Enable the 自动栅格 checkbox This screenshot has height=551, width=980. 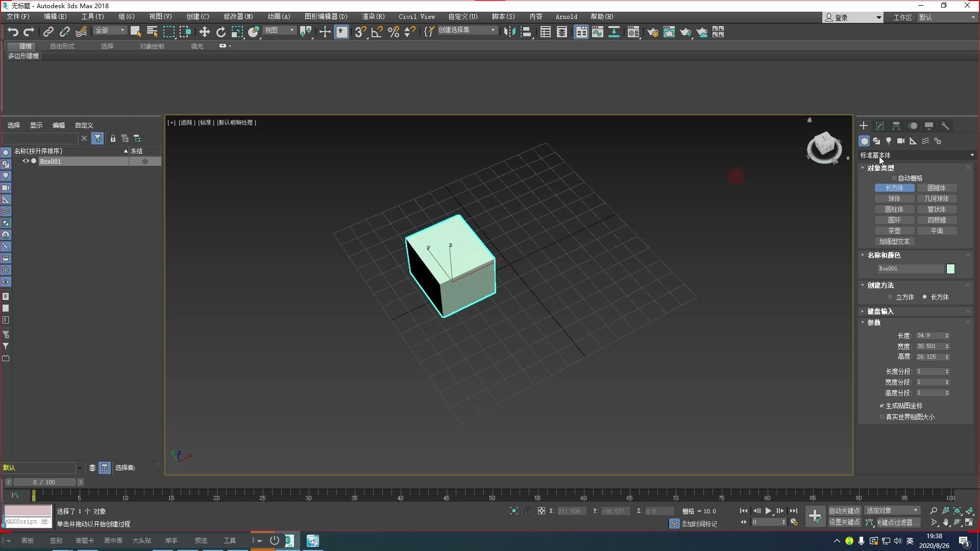point(894,178)
